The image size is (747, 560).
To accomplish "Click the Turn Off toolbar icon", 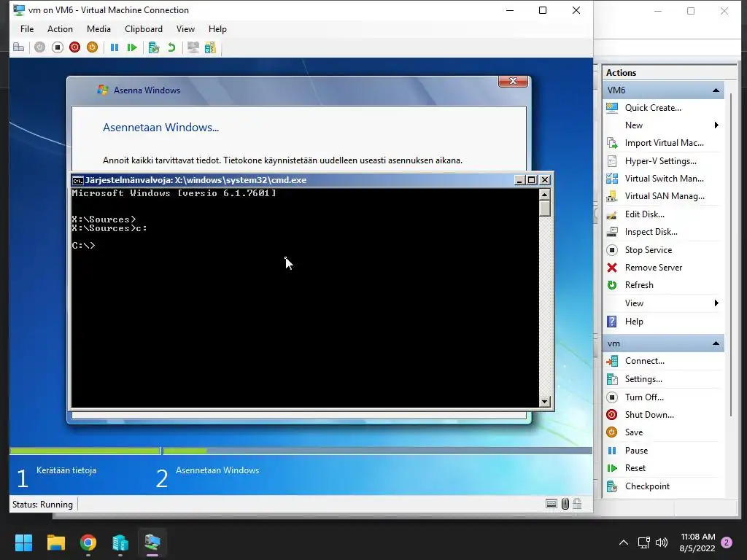I will coord(57,47).
